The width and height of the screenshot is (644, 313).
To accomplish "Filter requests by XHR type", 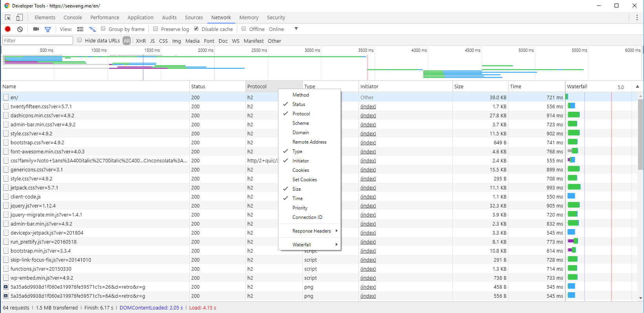I will tap(141, 41).
